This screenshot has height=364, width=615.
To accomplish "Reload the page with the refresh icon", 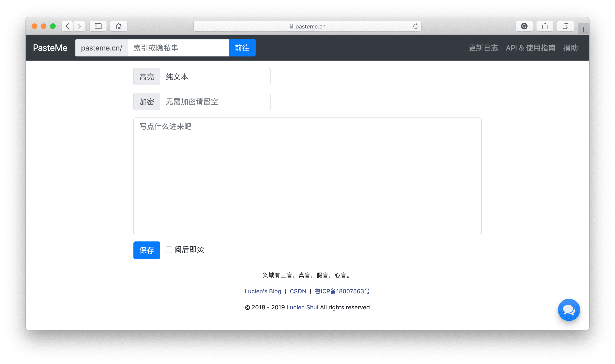I will [415, 26].
